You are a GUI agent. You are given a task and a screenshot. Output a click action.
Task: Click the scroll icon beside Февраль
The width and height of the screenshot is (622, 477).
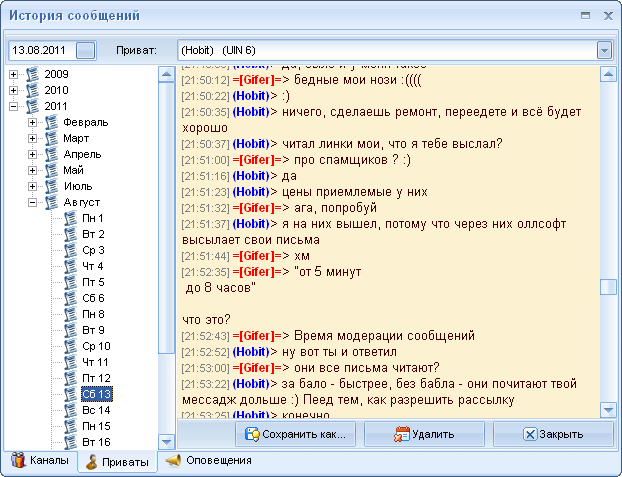52,122
